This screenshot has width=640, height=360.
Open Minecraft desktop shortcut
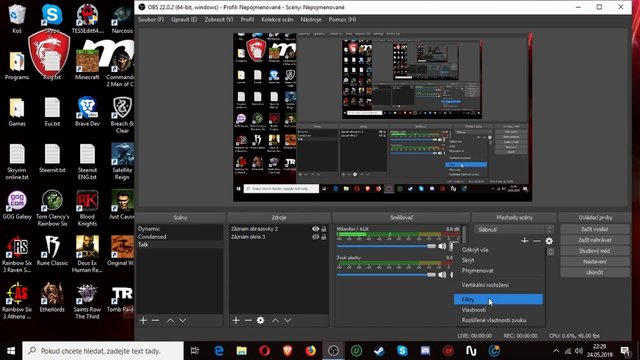87,65
